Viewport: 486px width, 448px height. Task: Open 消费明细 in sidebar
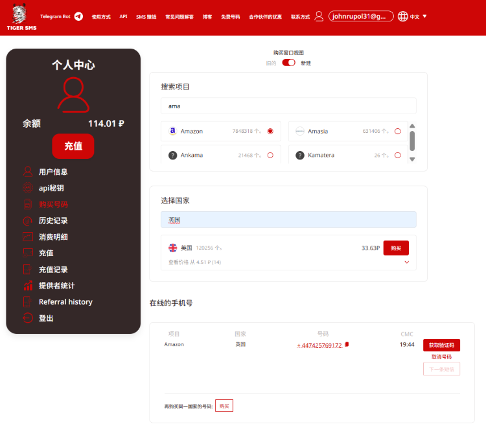coord(53,237)
